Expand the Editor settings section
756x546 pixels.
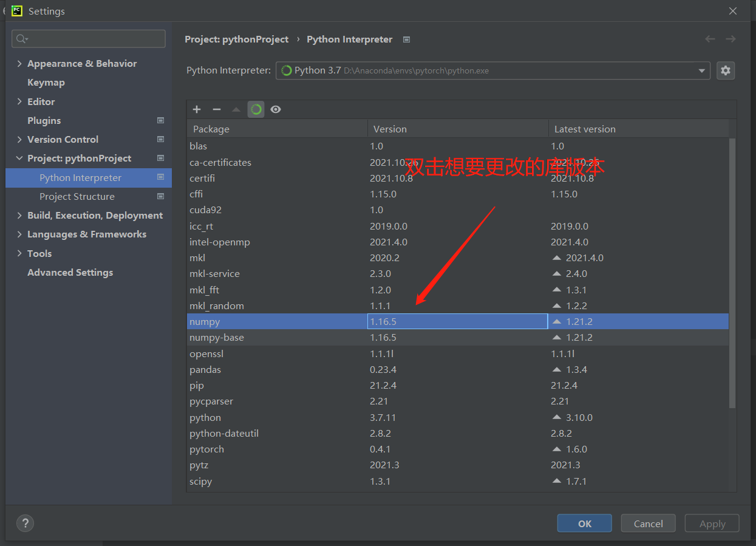click(x=19, y=101)
